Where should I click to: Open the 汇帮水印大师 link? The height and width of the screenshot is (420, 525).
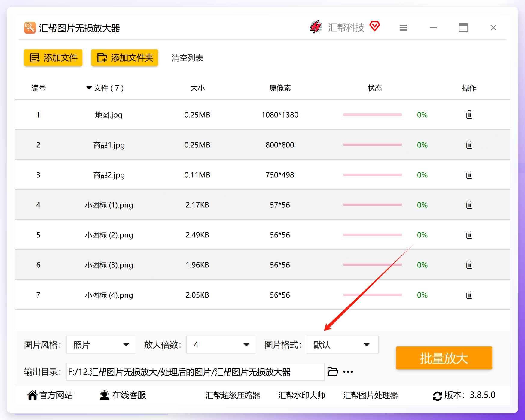(x=302, y=395)
